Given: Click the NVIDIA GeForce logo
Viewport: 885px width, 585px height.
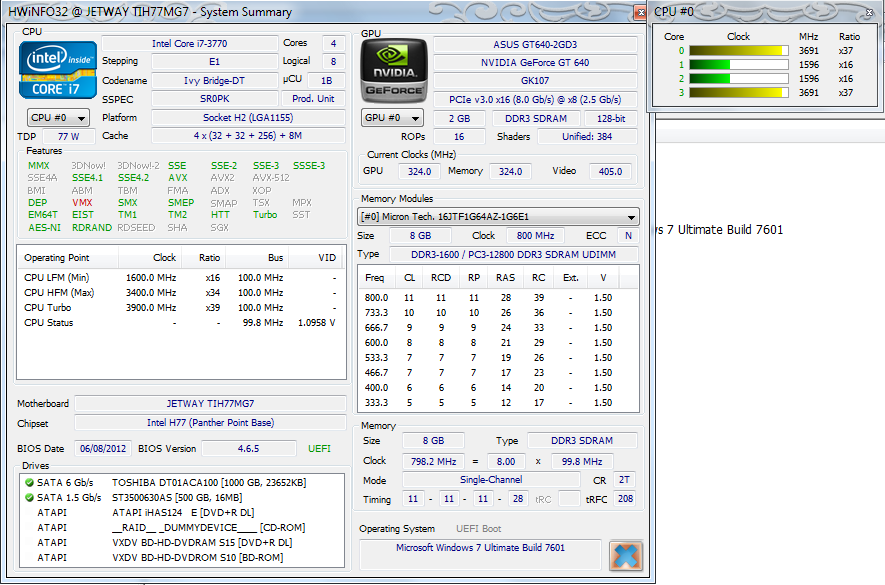Looking at the screenshot, I should click(x=394, y=71).
